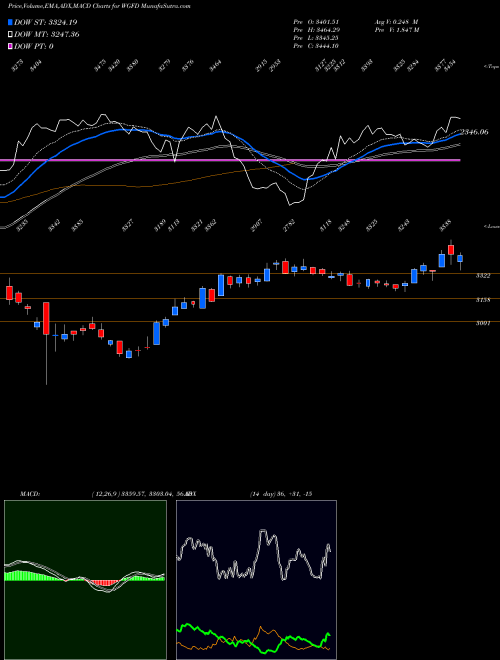The height and width of the screenshot is (660, 500).
Task: Click the ADX indicator chart panel
Action: pyautogui.click(x=256, y=580)
